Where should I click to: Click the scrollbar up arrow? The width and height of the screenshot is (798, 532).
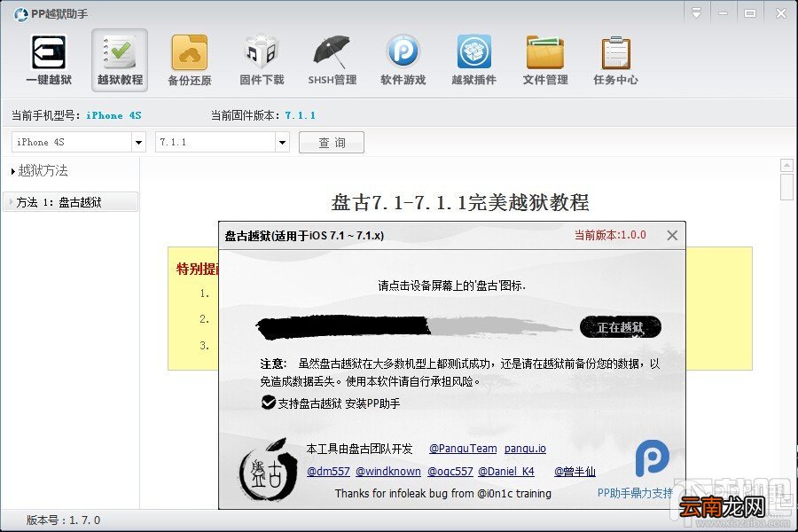pos(786,165)
